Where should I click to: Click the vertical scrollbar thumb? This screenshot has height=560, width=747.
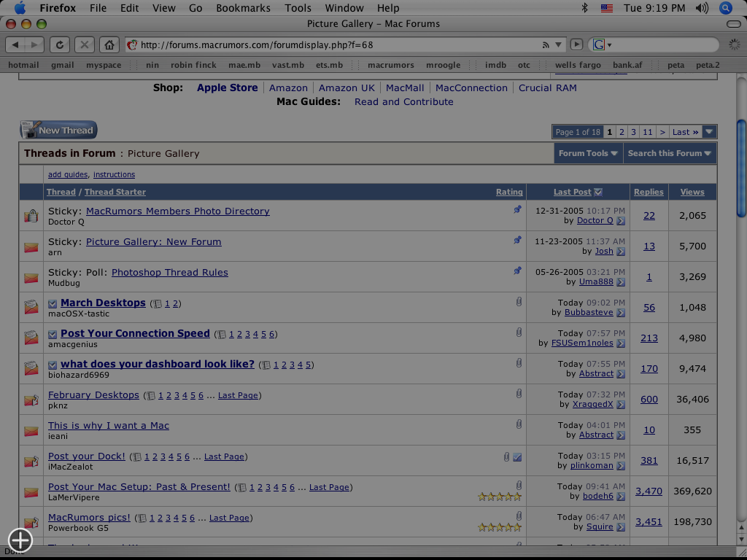[x=741, y=168]
